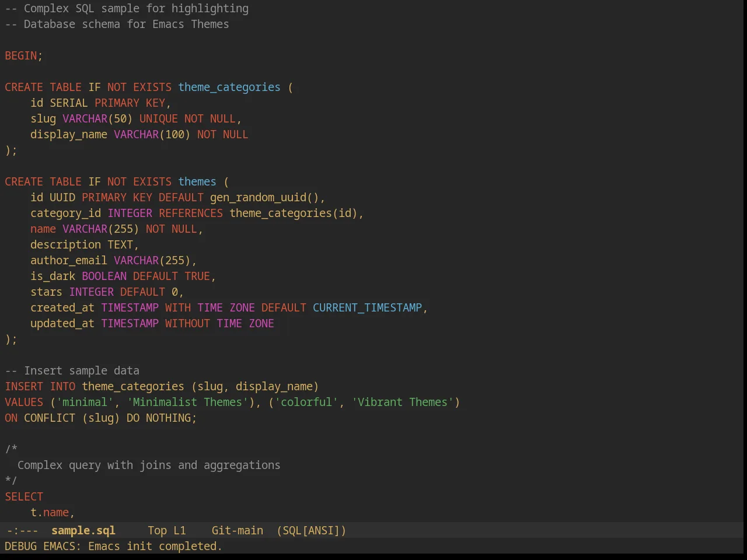The image size is (747, 560).
Task: Click REFERENCES keyword on category_id line
Action: coord(191,213)
